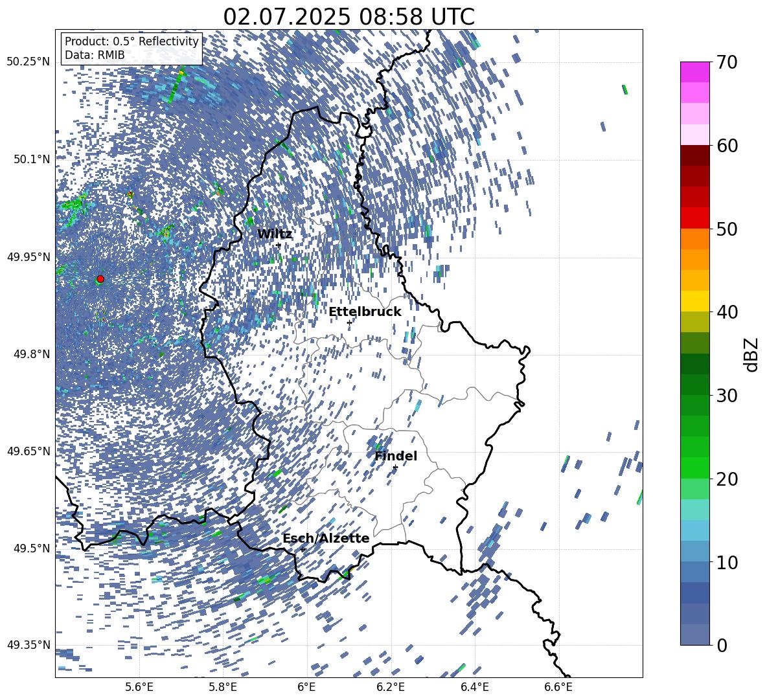This screenshot has height=700, width=767.
Task: Select the Findel station label
Action: (x=396, y=456)
